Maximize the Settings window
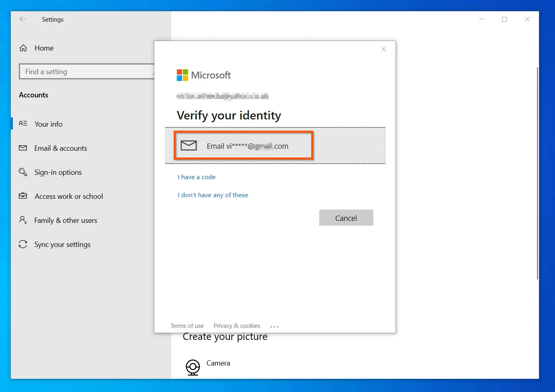This screenshot has height=392, width=555. [504, 19]
